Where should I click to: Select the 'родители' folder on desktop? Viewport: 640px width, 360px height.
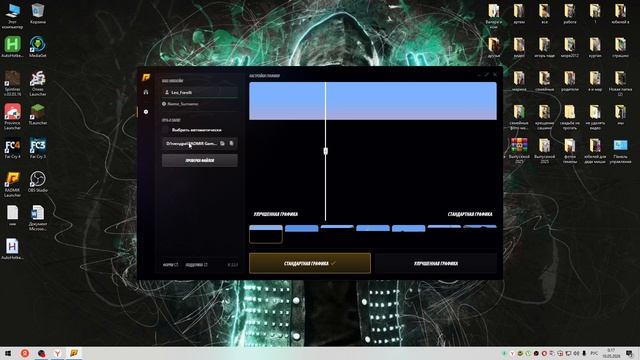[569, 81]
